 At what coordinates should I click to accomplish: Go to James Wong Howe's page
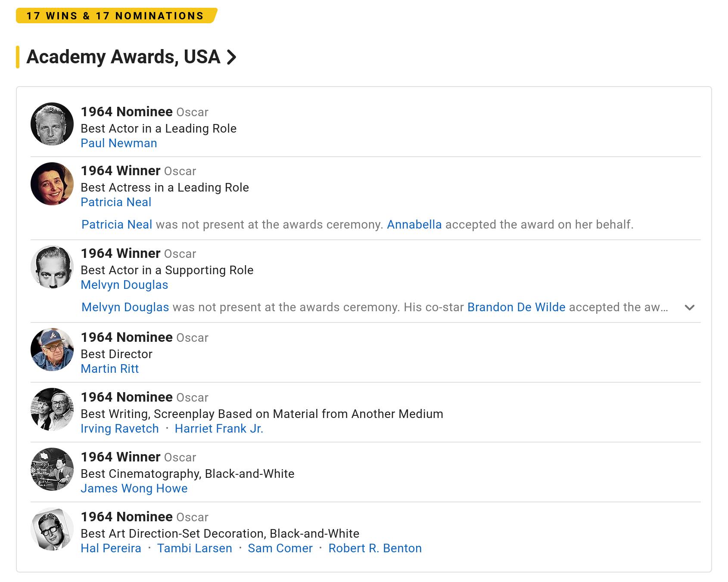pos(134,489)
